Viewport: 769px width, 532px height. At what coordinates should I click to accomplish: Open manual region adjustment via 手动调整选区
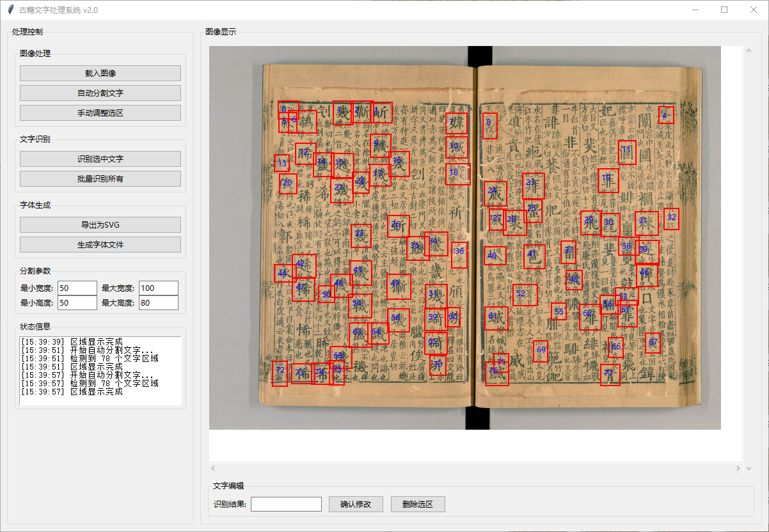(x=100, y=113)
